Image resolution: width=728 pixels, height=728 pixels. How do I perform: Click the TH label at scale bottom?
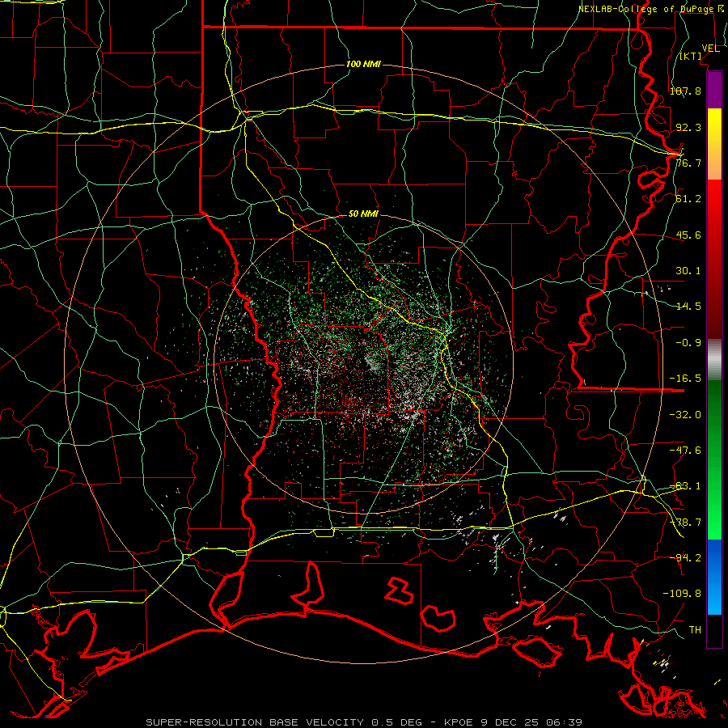tap(695, 630)
